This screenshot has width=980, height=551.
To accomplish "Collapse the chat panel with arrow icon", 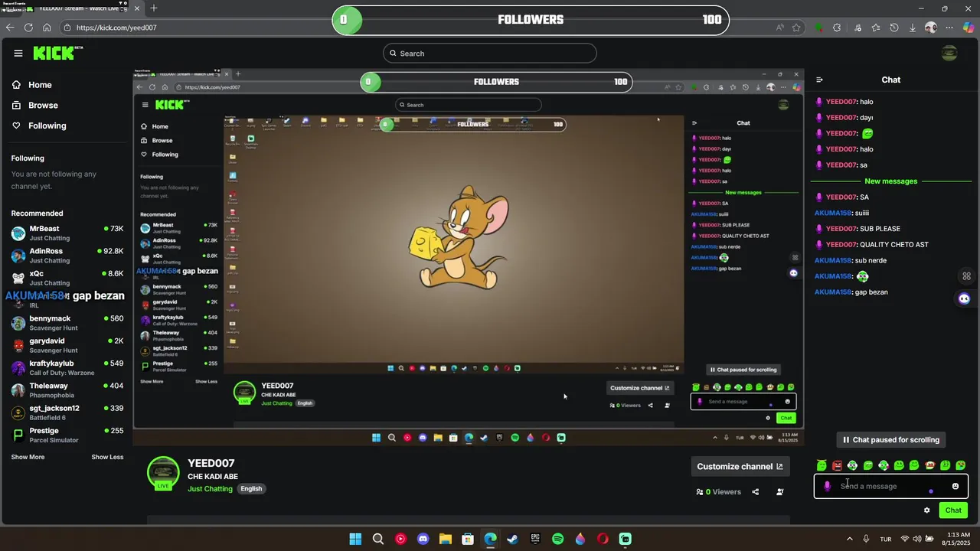I will [819, 80].
